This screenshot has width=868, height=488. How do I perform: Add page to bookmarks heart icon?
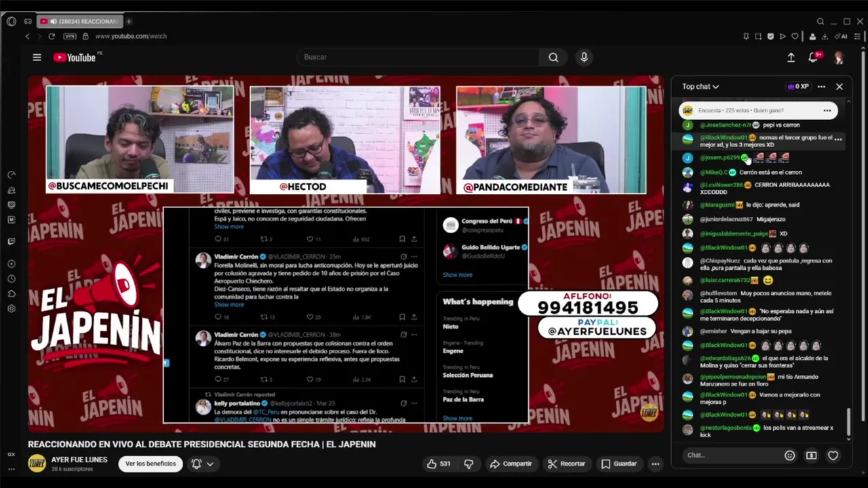pos(795,37)
